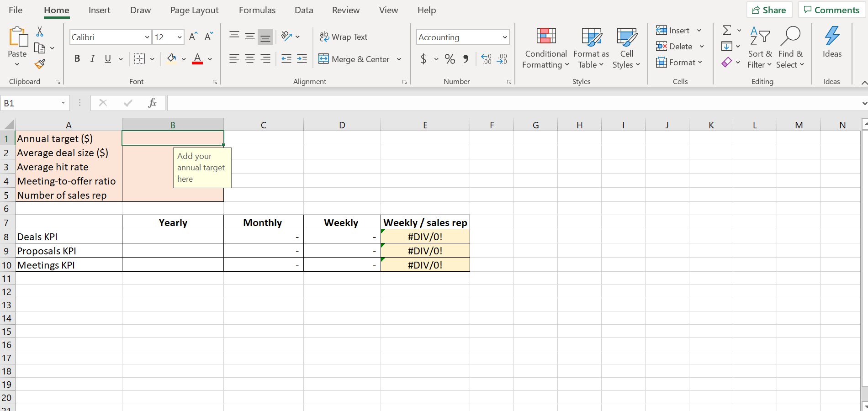Switch to the Formulas ribbon tab
This screenshot has height=411, width=868.
pyautogui.click(x=257, y=10)
